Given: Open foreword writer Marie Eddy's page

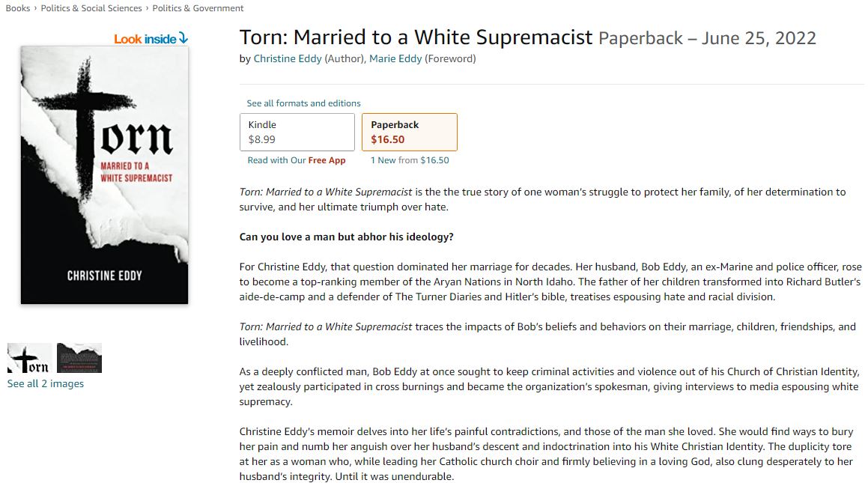Looking at the screenshot, I should click(x=395, y=58).
